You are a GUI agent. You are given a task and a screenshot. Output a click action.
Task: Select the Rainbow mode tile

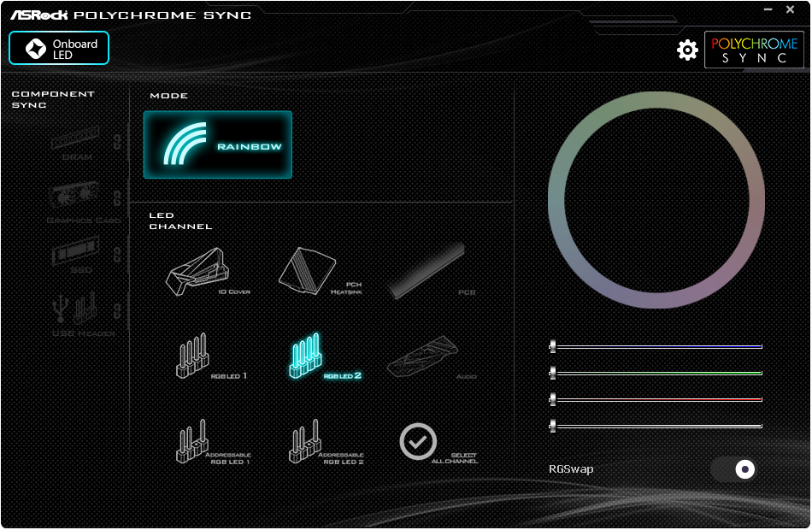pyautogui.click(x=217, y=144)
